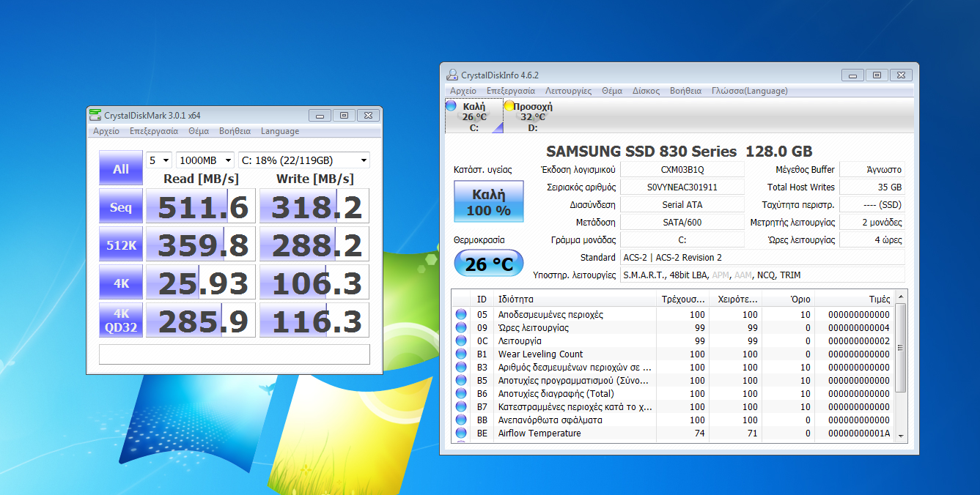
Task: Start the 4K QD32 benchmark test
Action: [x=121, y=321]
